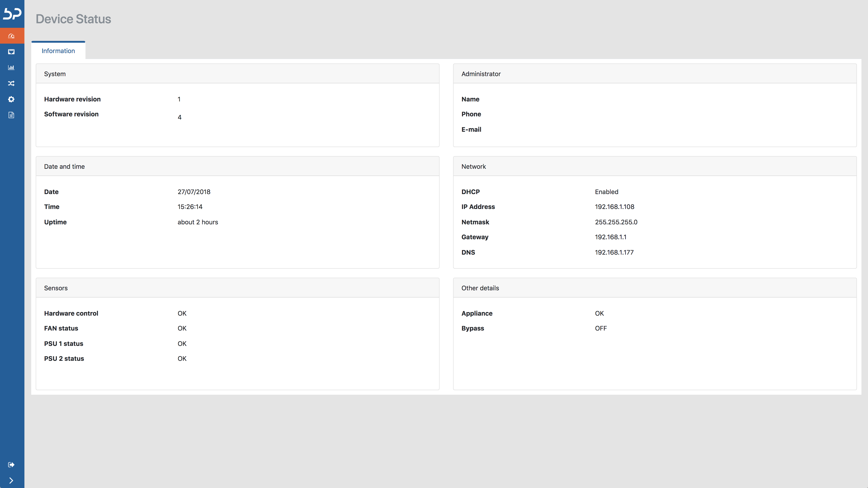Viewport: 868px width, 488px height.
Task: Click the FAN status label
Action: click(61, 328)
